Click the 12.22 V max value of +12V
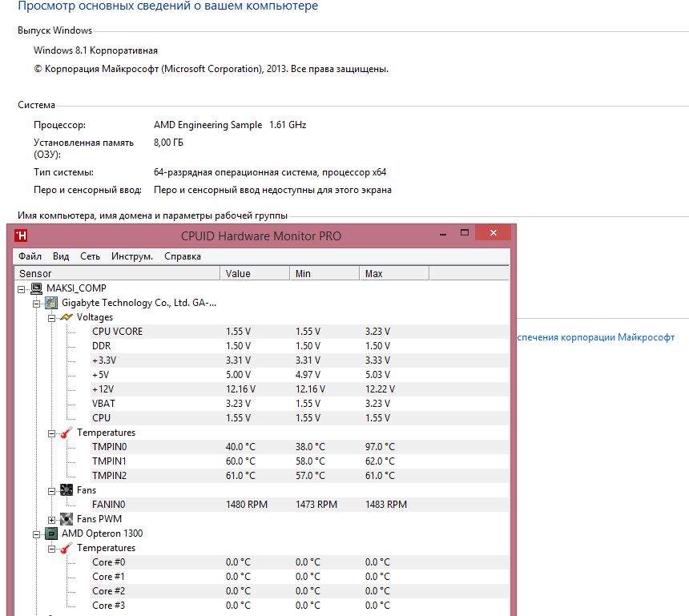 coord(380,389)
